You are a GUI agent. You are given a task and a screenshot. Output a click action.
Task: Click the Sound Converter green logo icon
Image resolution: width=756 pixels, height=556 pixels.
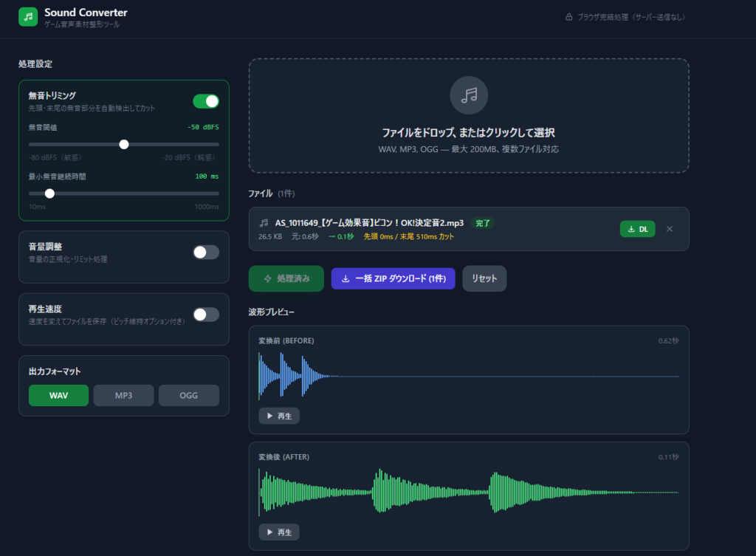28,16
